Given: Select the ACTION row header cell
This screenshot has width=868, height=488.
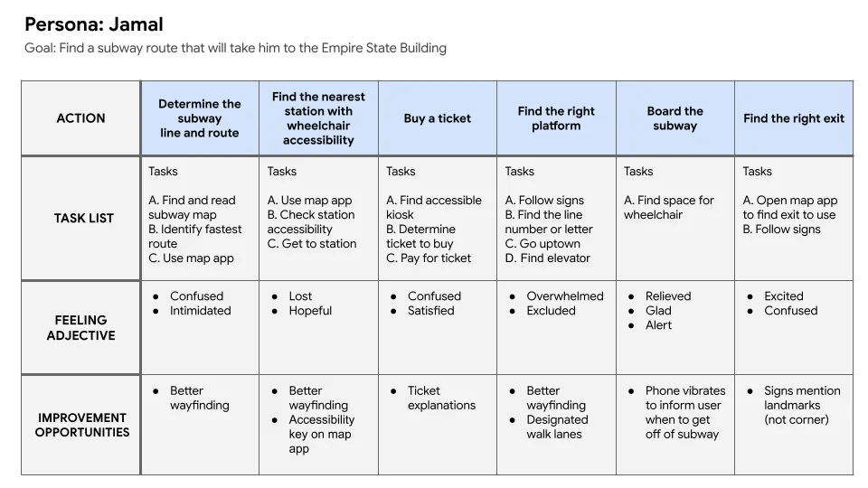Looking at the screenshot, I should 80,118.
